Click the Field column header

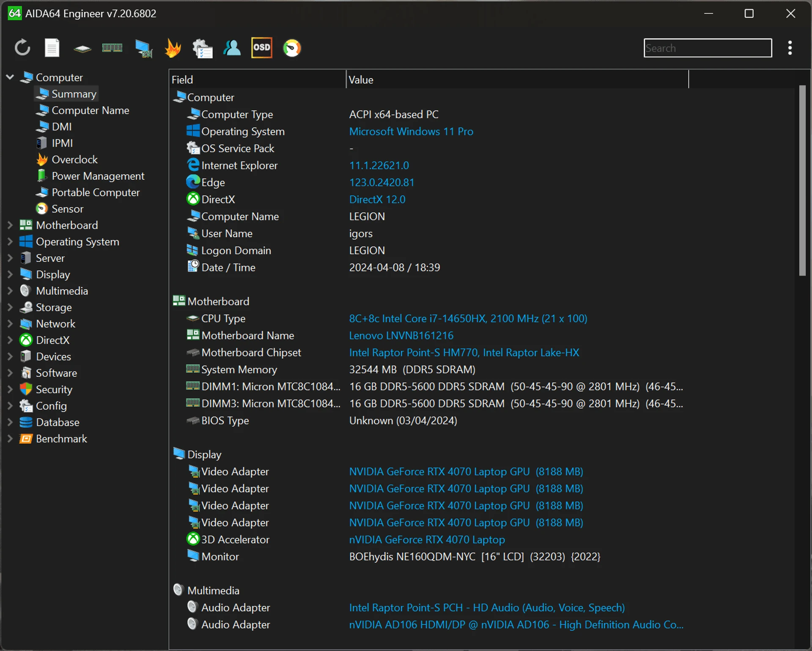point(258,80)
